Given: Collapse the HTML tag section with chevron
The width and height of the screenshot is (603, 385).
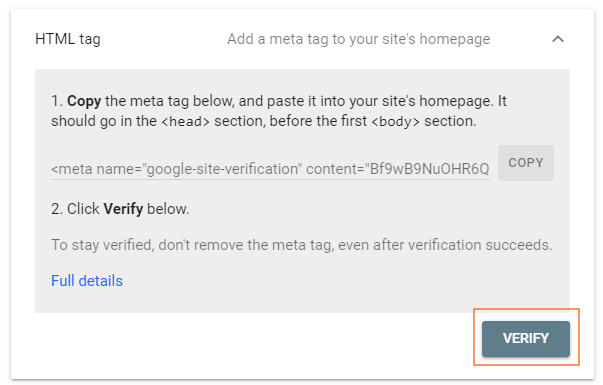Looking at the screenshot, I should click(x=558, y=39).
